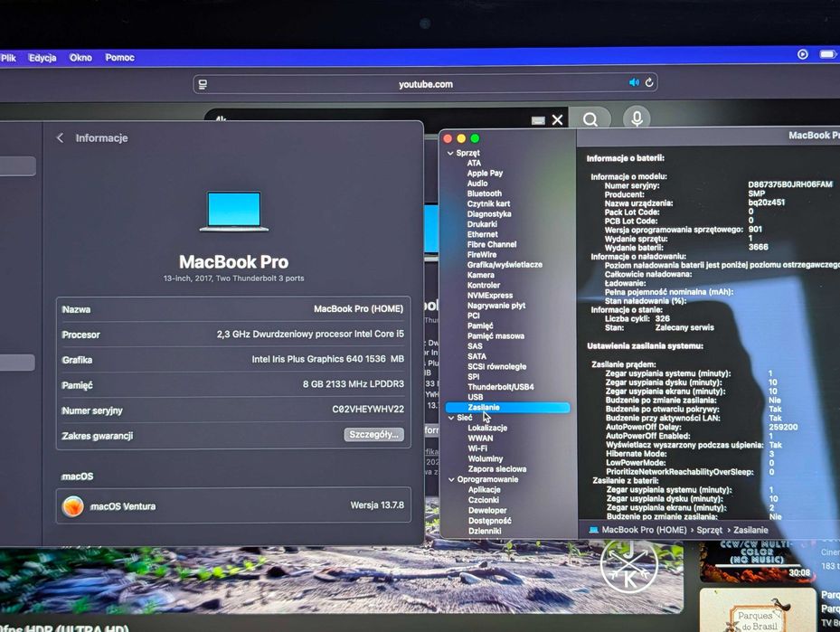Image resolution: width=840 pixels, height=632 pixels.
Task: Click the Szczegóły... warranty button
Action: (x=373, y=434)
